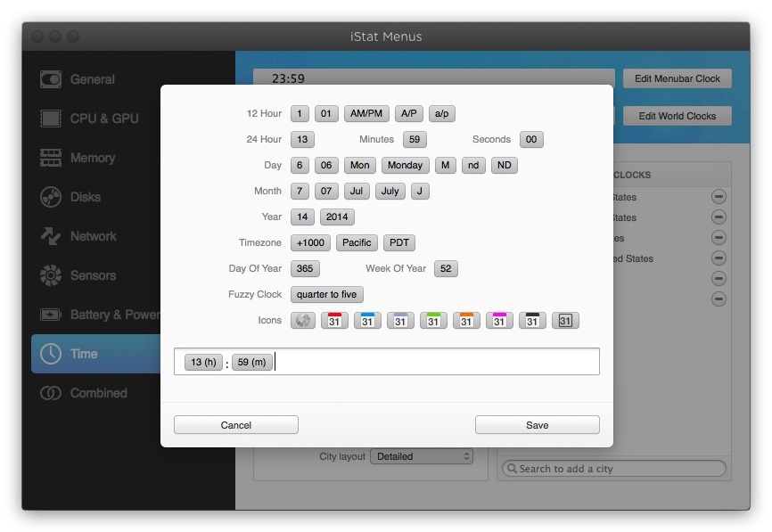The height and width of the screenshot is (532, 772).
Task: Insert the 24 Hour '13' token
Action: pos(302,139)
